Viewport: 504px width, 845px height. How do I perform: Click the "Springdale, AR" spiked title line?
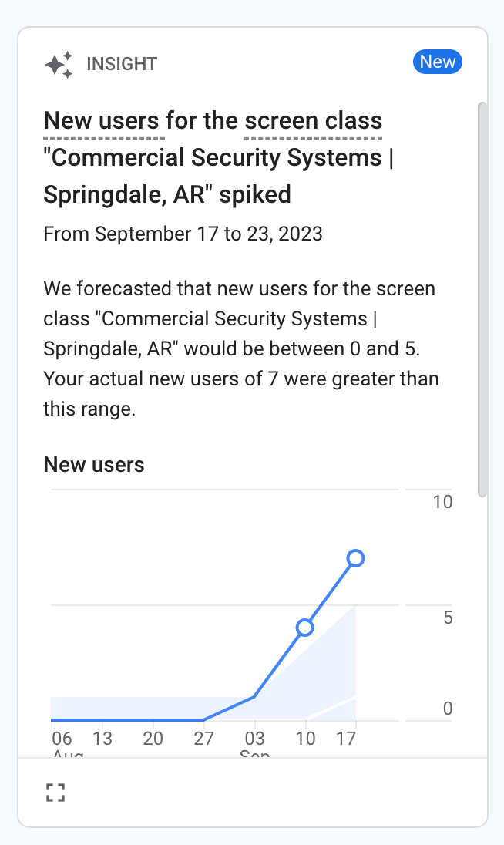[x=167, y=195]
